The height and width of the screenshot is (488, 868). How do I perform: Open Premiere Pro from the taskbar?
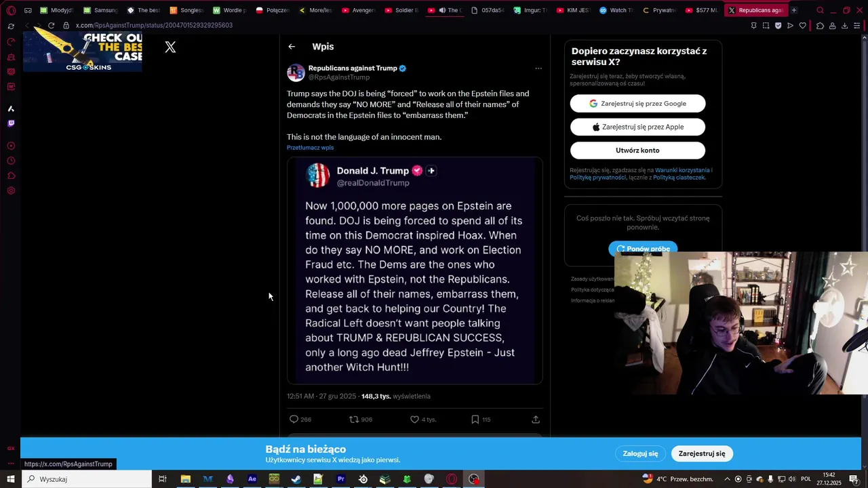click(x=341, y=479)
